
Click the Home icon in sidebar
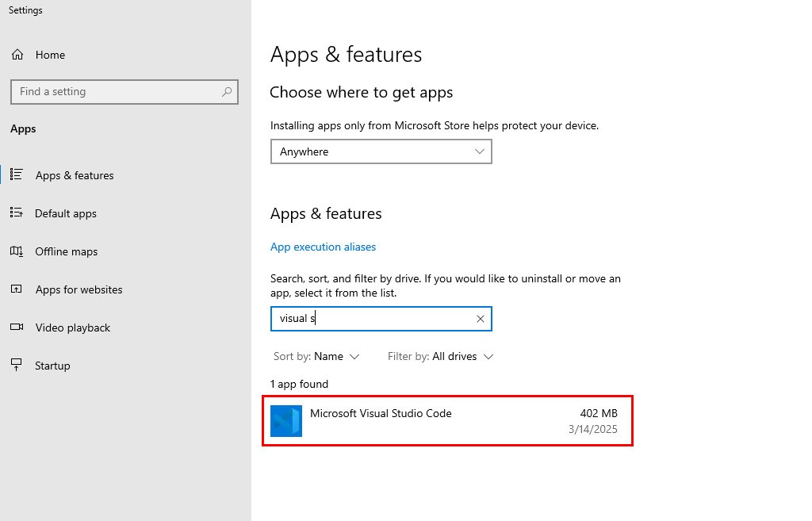[17, 55]
